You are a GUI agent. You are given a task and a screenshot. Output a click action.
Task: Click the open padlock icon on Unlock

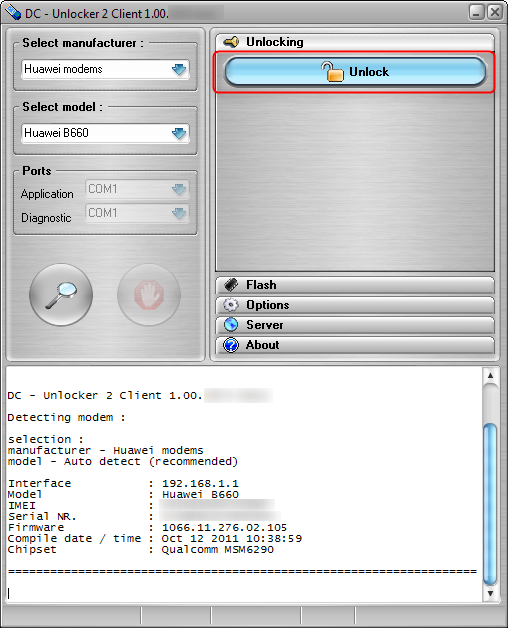(x=332, y=72)
